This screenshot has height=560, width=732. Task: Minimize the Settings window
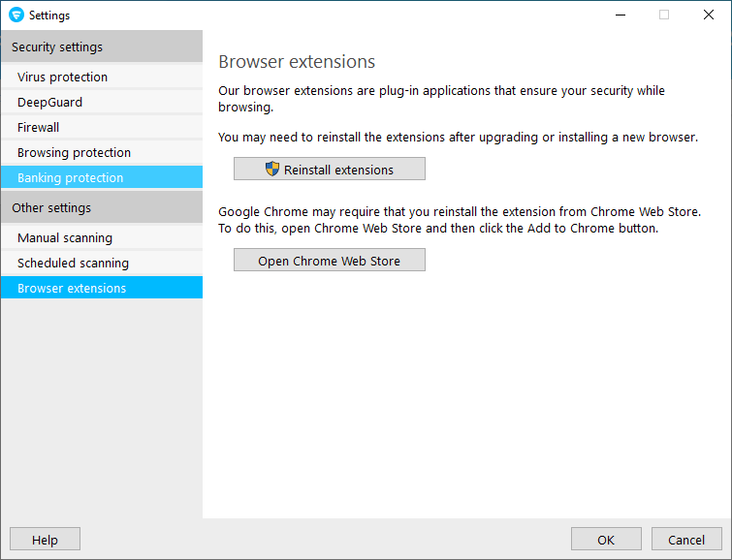(x=621, y=15)
